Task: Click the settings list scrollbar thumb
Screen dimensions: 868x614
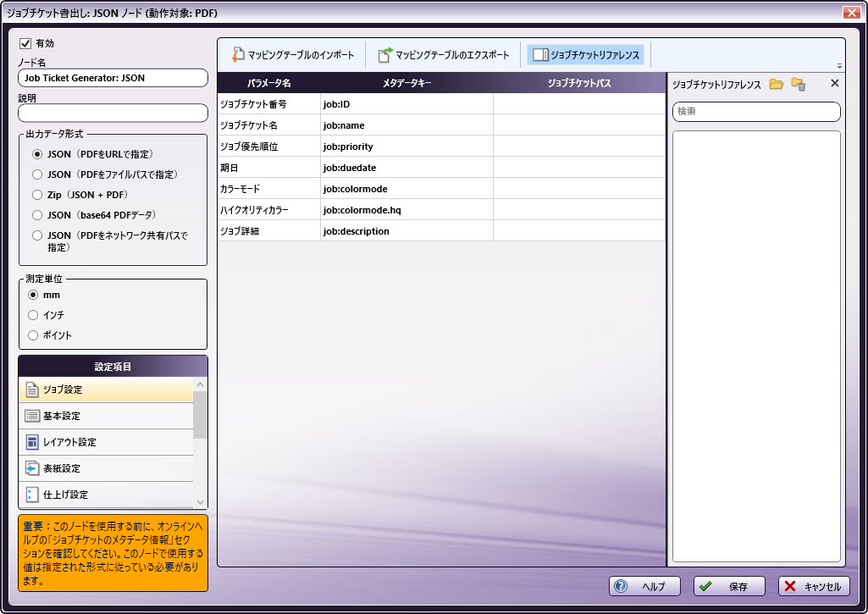Action: (x=201, y=415)
